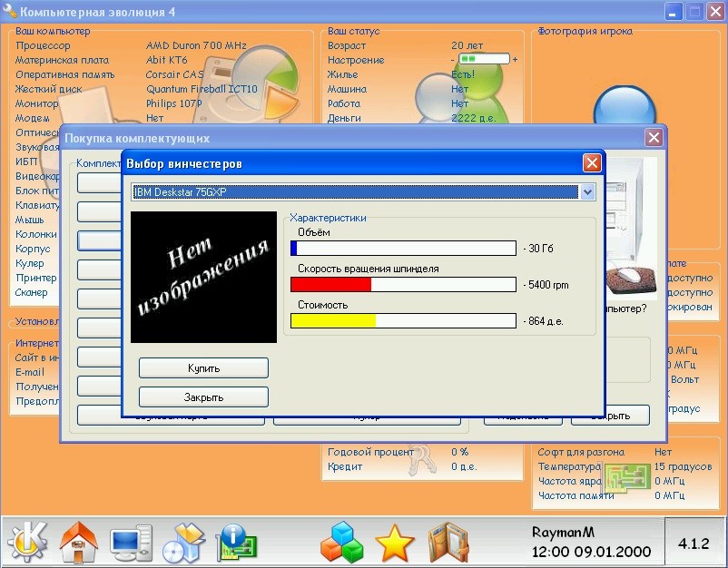Click AMD Duron 700 MHz value
This screenshot has width=728, height=568.
(196, 45)
